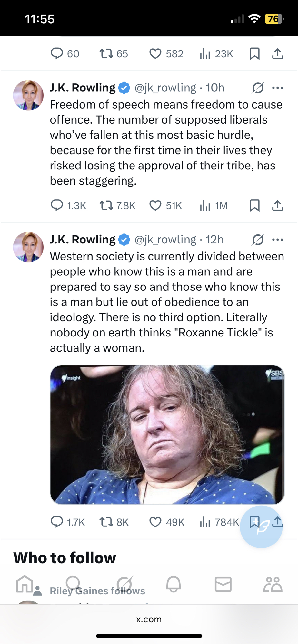View analytics for tweet with 23K views
The height and width of the screenshot is (644, 298).
[x=205, y=53]
